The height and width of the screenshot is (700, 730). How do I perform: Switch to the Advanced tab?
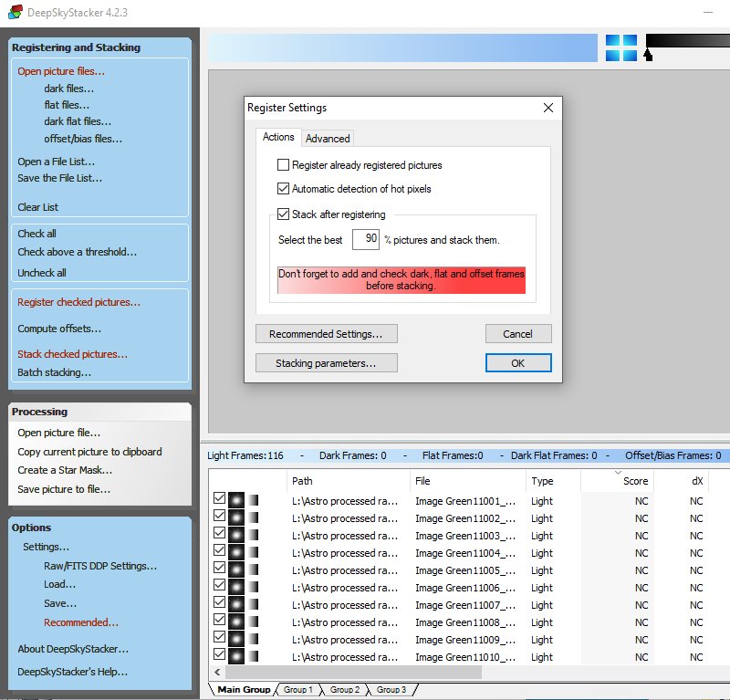pos(328,139)
